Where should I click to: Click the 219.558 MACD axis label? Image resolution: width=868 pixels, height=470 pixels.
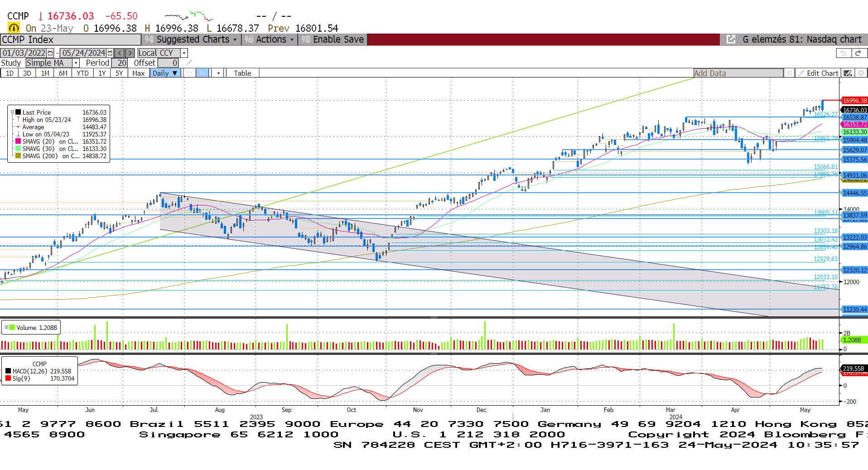coord(854,368)
